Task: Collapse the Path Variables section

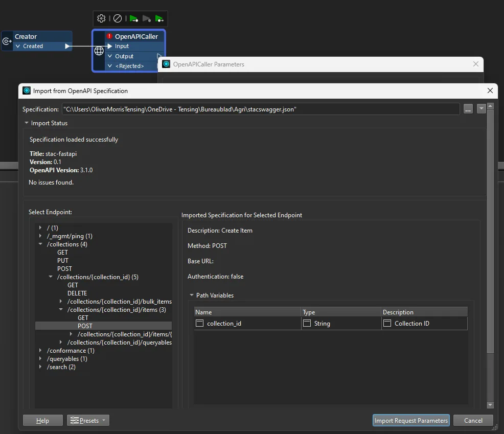Action: point(192,295)
